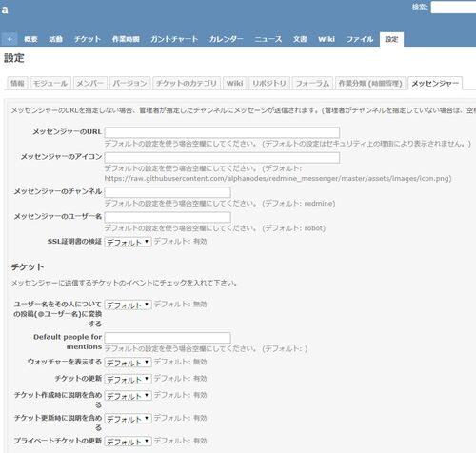Switch to the リポジトリ settings tab

[269, 84]
